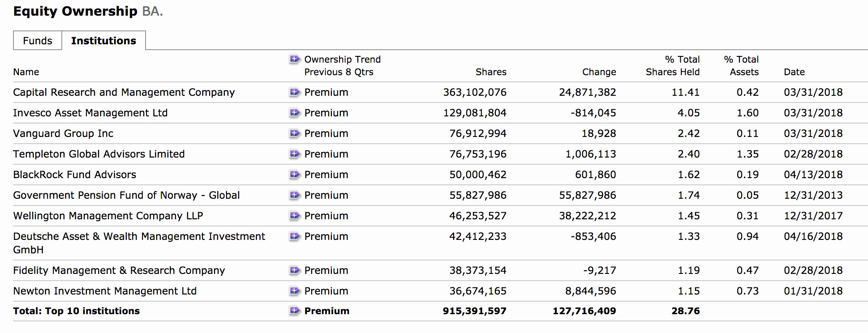This screenshot has width=868, height=333.
Task: Click Ownership Trend Previous 8 Qtrs header
Action: 343,65
